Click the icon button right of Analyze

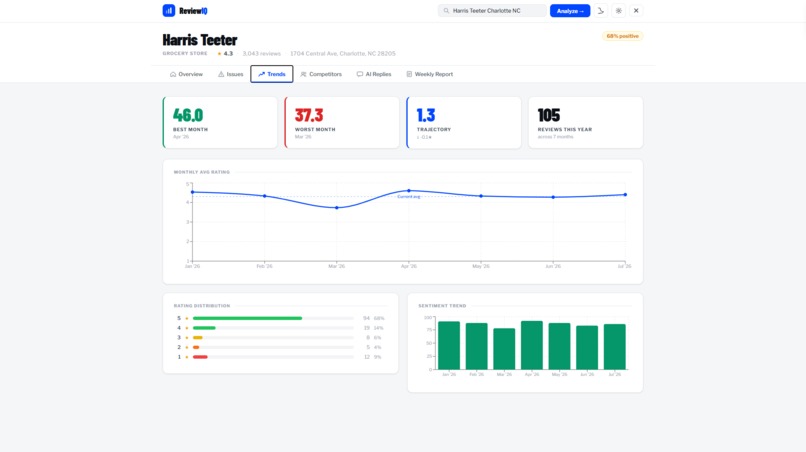[600, 10]
